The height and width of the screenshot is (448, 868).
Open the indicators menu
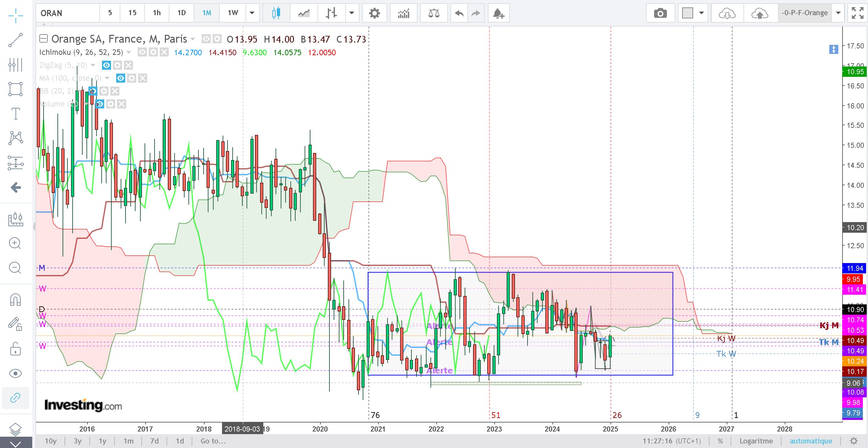[x=403, y=13]
